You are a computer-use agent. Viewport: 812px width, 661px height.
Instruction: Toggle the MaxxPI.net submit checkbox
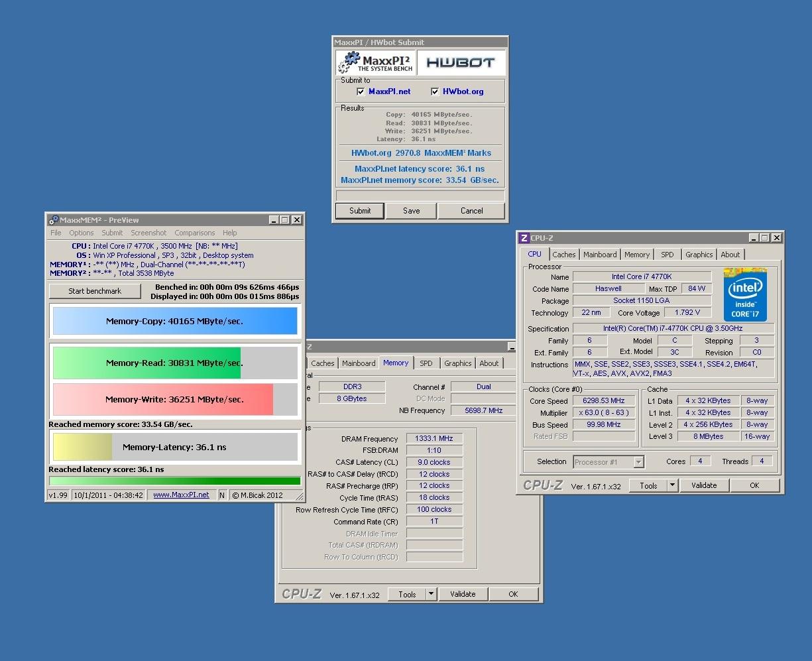pyautogui.click(x=361, y=91)
